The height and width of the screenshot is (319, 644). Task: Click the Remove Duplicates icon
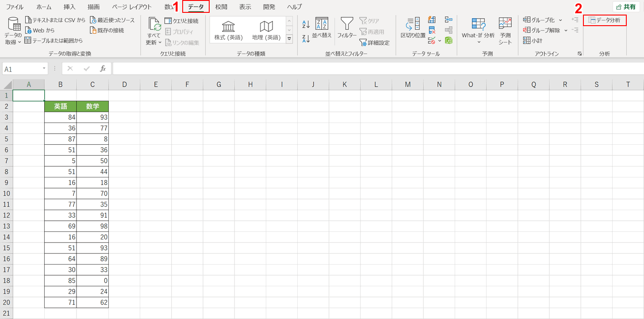[x=432, y=30]
